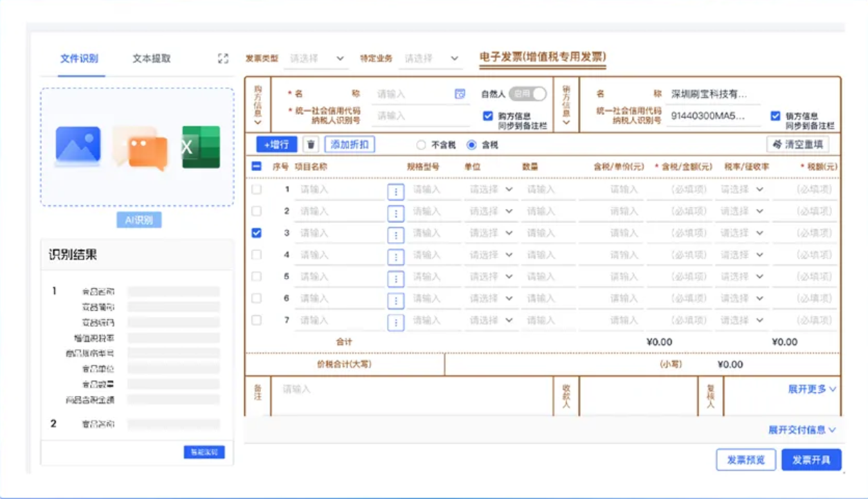Uncheck 销方信息同步到备注栏 checkbox
Image resolution: width=868 pixels, height=499 pixels.
click(775, 116)
